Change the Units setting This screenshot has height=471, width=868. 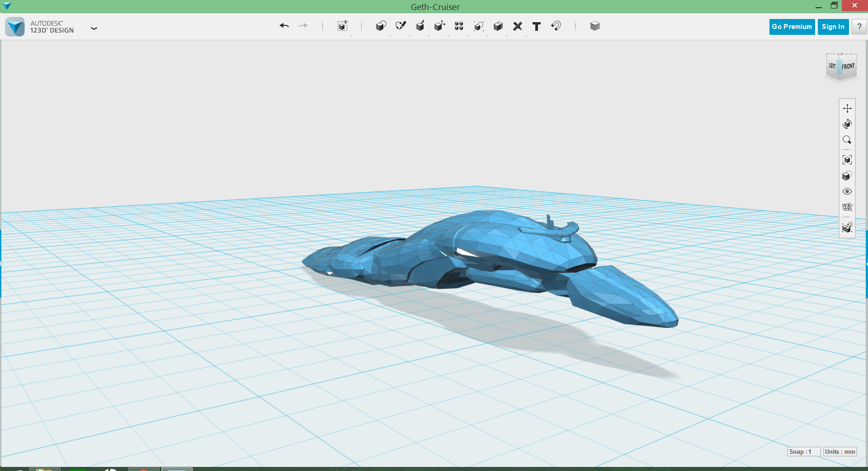[840, 452]
